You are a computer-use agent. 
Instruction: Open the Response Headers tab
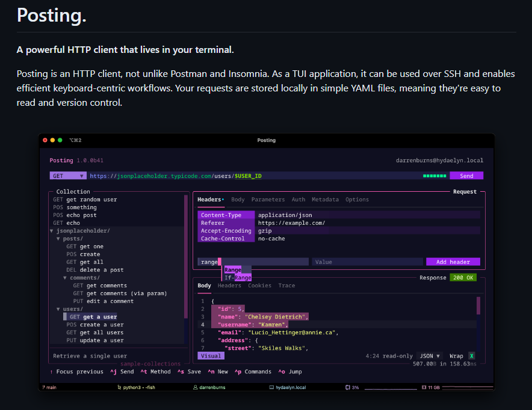[x=229, y=286]
